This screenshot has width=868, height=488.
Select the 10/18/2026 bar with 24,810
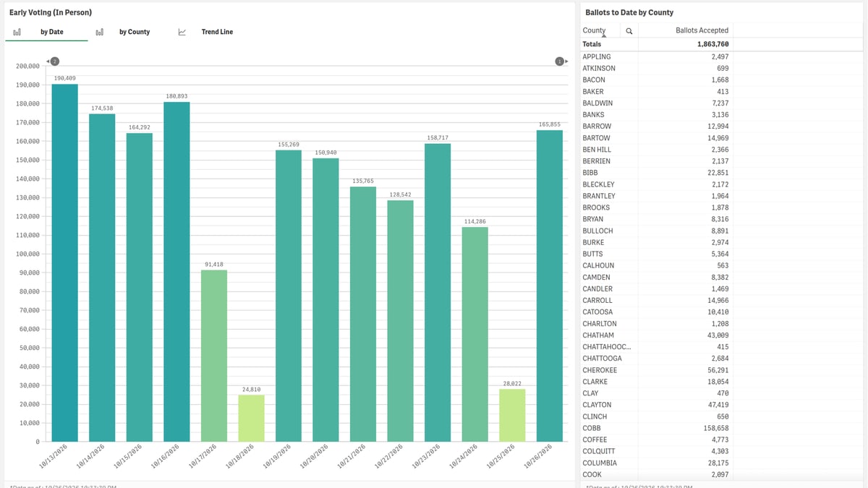[251, 418]
